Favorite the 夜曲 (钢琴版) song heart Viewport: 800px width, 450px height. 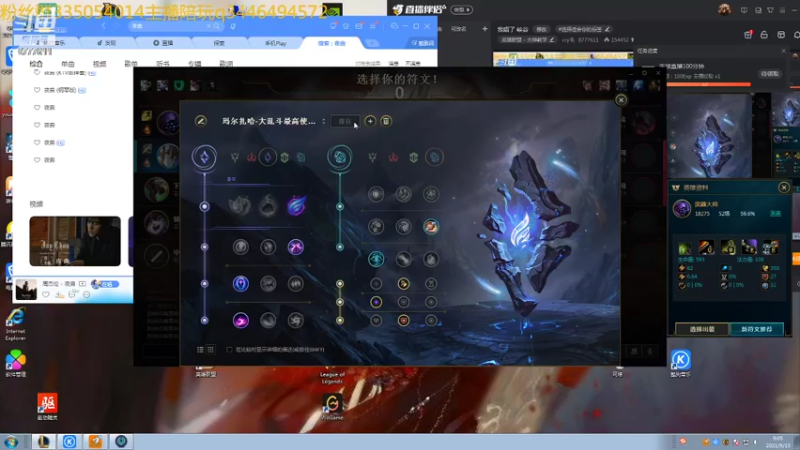coord(37,90)
